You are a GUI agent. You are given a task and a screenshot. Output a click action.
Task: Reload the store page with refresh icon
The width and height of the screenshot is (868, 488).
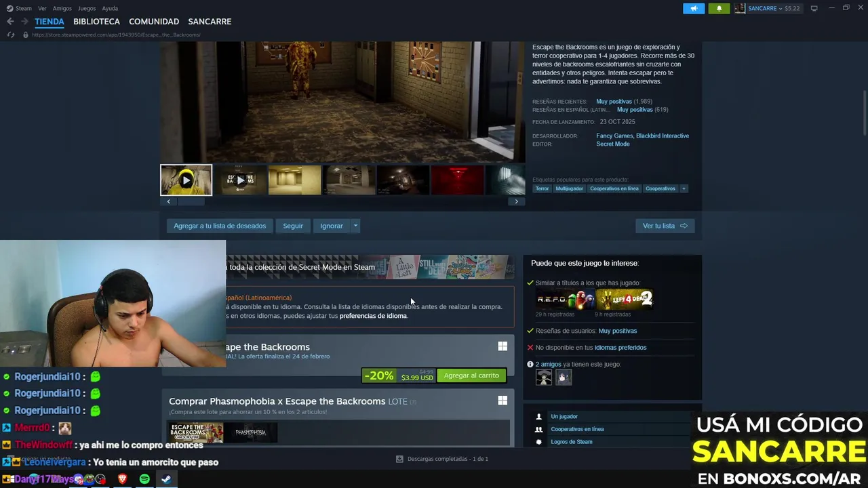pyautogui.click(x=10, y=35)
